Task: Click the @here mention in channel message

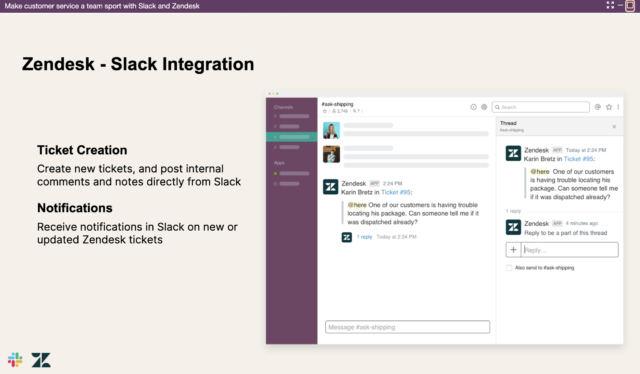Action: click(x=357, y=205)
